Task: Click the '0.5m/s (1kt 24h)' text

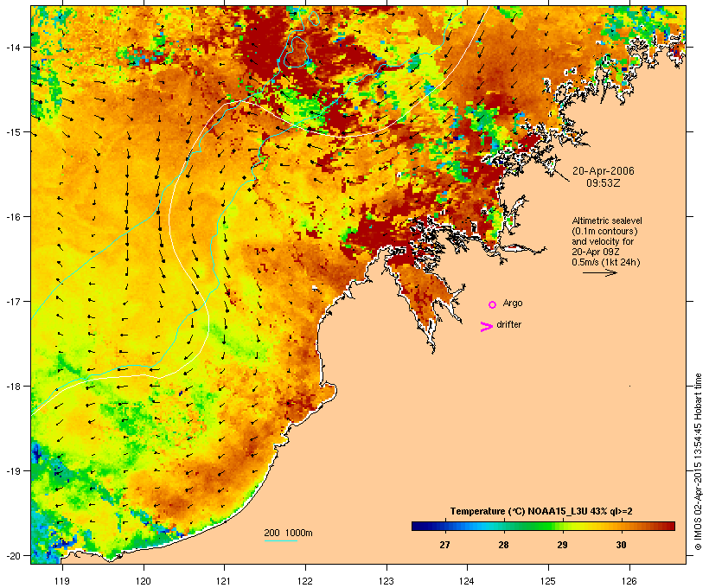Action: pyautogui.click(x=606, y=262)
